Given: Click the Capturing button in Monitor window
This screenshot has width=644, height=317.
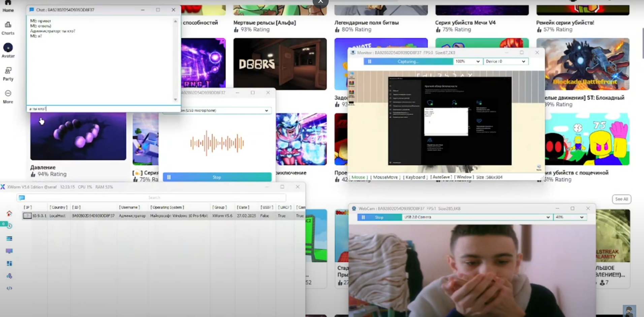Looking at the screenshot, I should point(409,62).
